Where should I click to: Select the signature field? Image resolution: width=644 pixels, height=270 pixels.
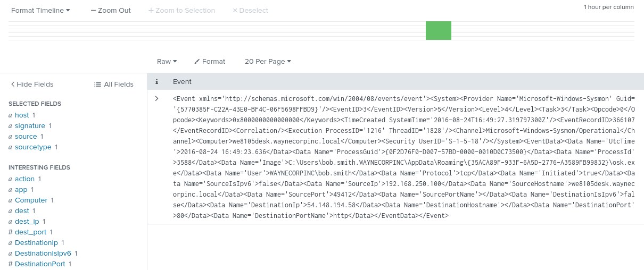coord(30,125)
